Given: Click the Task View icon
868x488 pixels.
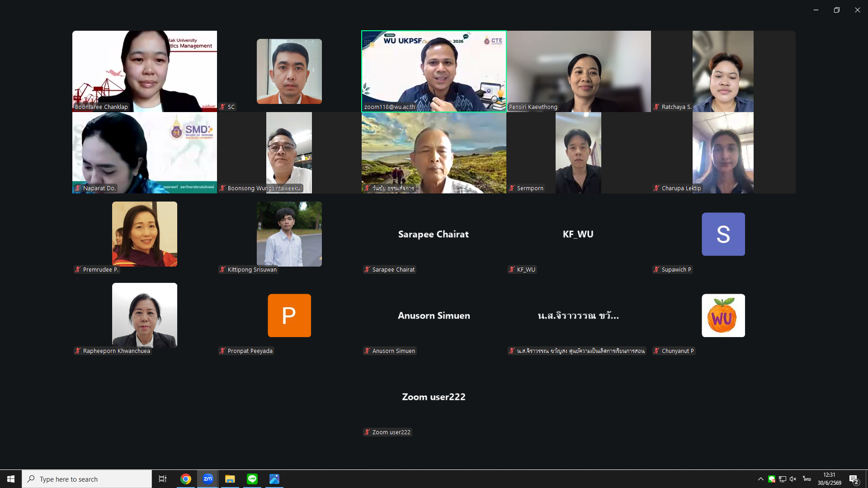Looking at the screenshot, I should tap(163, 479).
